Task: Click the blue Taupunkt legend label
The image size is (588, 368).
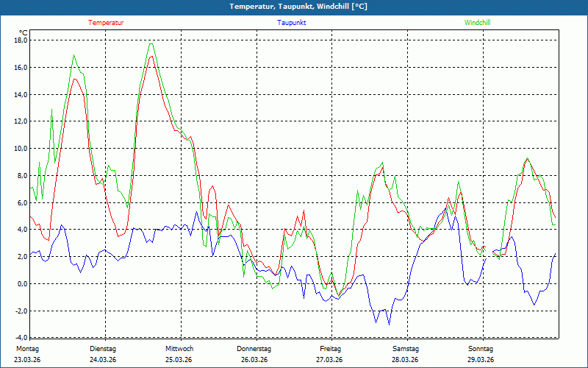Action: 291,23
